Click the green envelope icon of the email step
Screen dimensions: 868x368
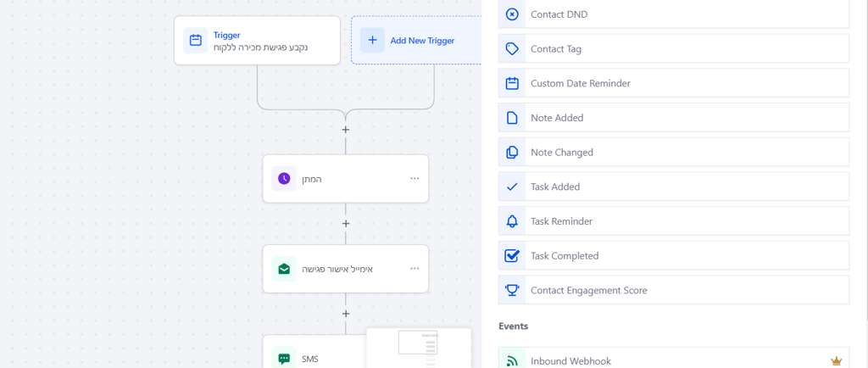(284, 269)
